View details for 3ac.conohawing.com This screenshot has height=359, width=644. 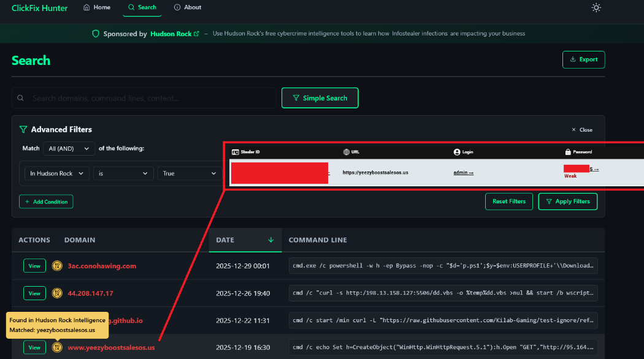pyautogui.click(x=34, y=266)
